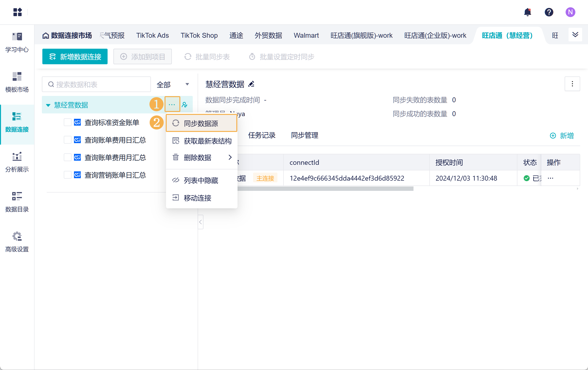Select the 查询营销账单日汇总 checkbox

(x=67, y=175)
